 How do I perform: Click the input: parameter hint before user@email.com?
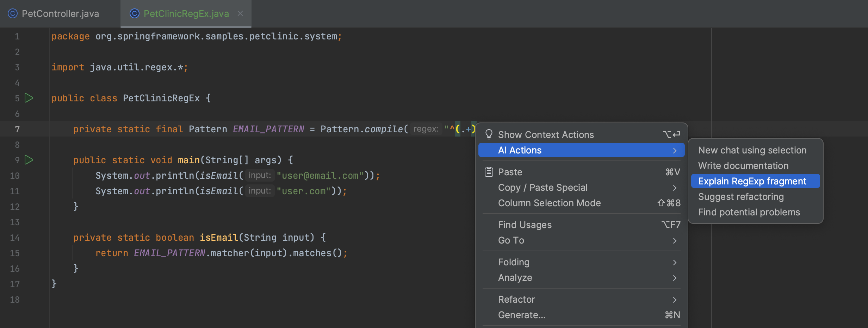click(x=260, y=175)
